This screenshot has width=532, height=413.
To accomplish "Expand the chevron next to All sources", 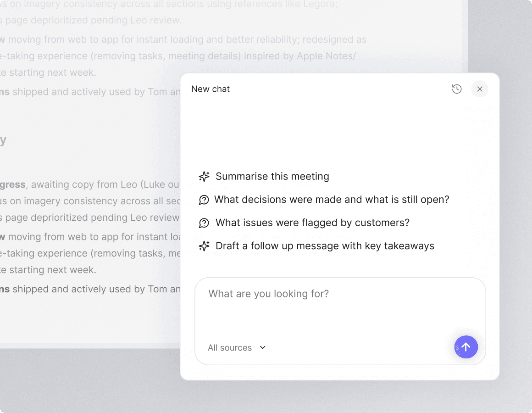I will point(263,347).
